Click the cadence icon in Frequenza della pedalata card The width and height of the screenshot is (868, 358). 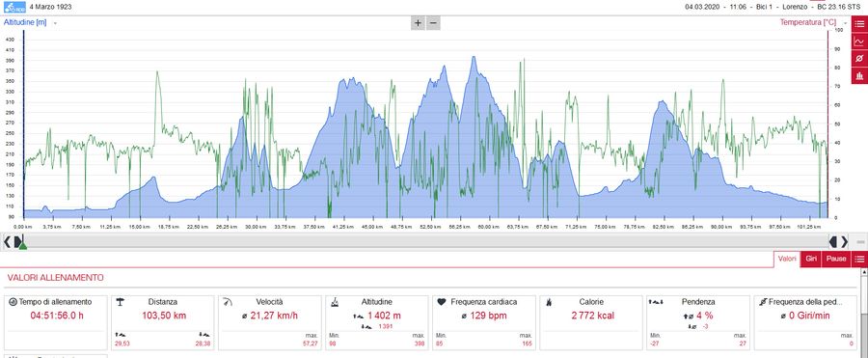pos(763,302)
